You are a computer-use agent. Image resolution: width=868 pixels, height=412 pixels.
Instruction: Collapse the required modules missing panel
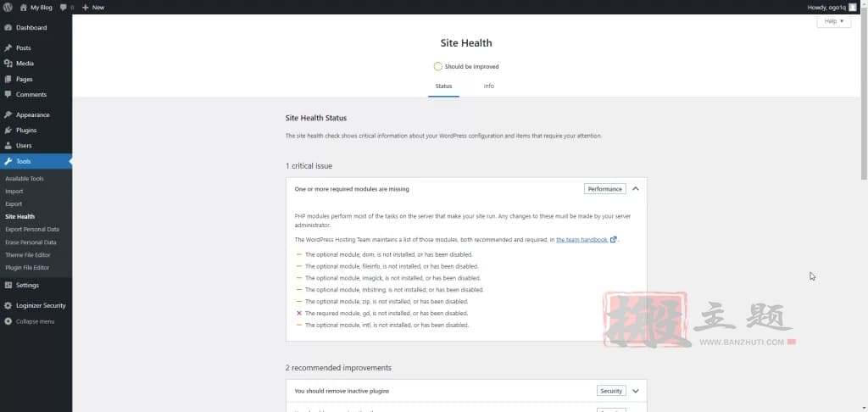point(636,189)
